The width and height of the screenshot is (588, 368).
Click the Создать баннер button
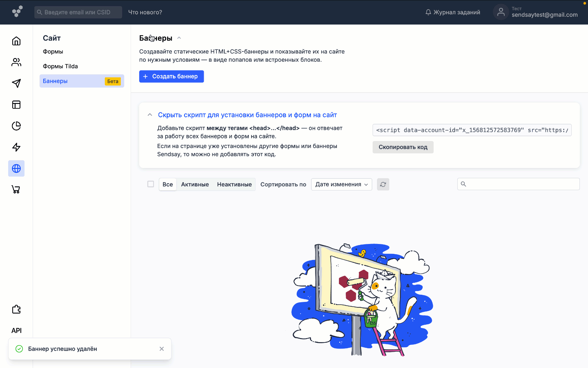171,76
